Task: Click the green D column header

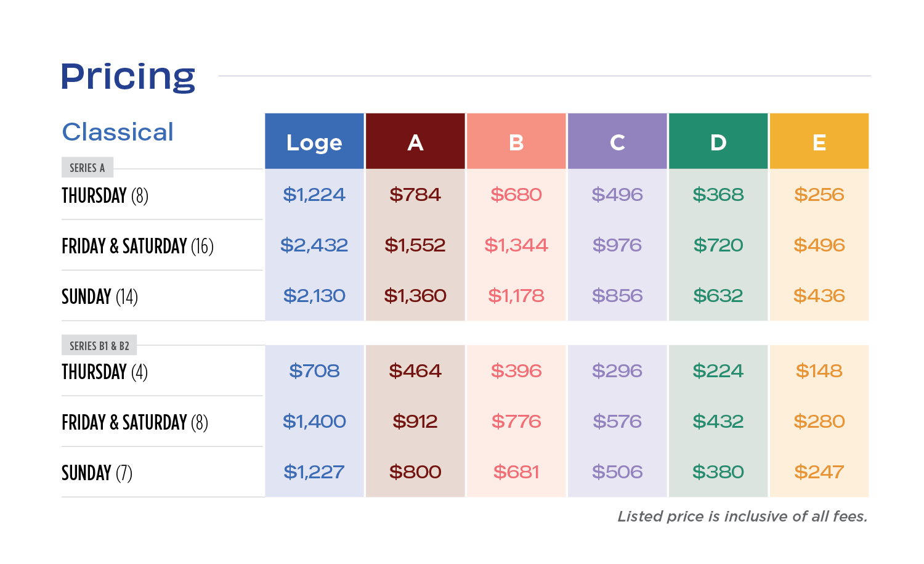Action: click(x=718, y=142)
